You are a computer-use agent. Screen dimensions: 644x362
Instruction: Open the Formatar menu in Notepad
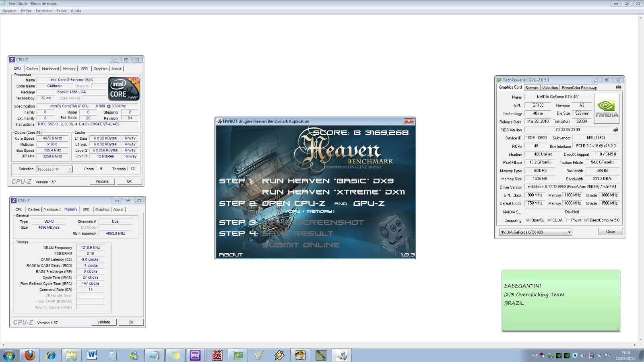tap(44, 11)
